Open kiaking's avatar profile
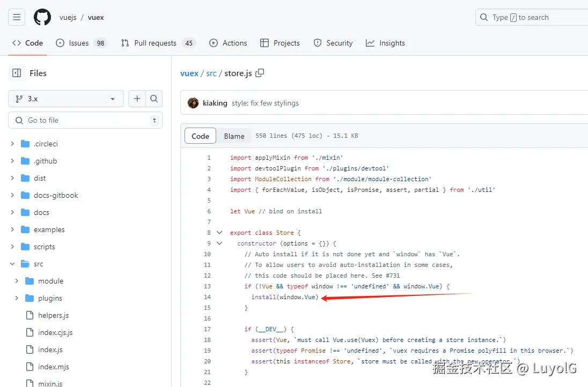The height and width of the screenshot is (387, 588). (x=193, y=103)
